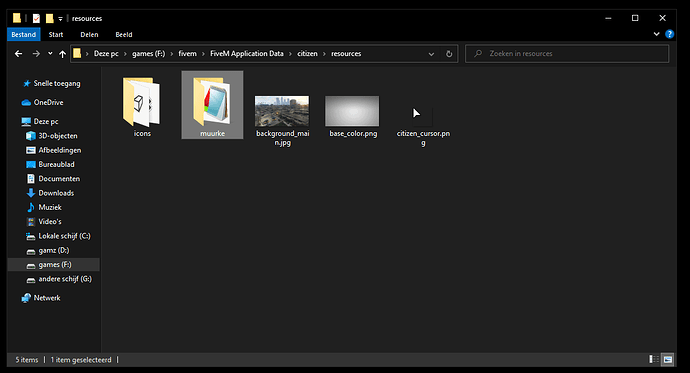Image resolution: width=690 pixels, height=373 pixels.
Task: Switch to details view icon
Action: [654, 360]
